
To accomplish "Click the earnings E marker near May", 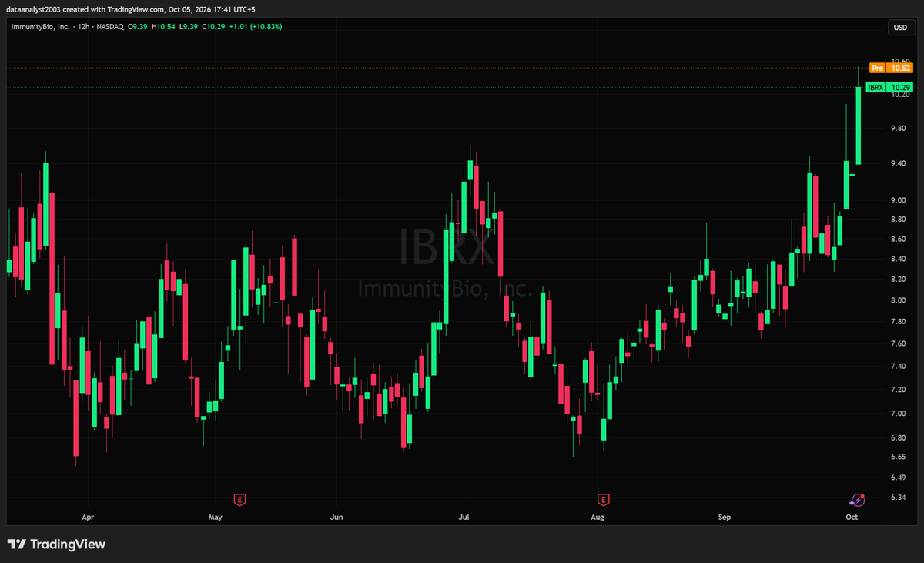I will pyautogui.click(x=240, y=500).
